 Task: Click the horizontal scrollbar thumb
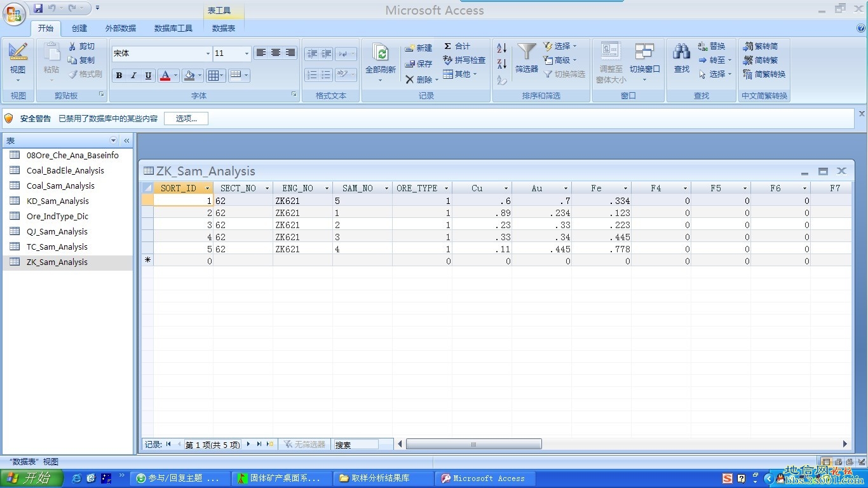point(473,444)
